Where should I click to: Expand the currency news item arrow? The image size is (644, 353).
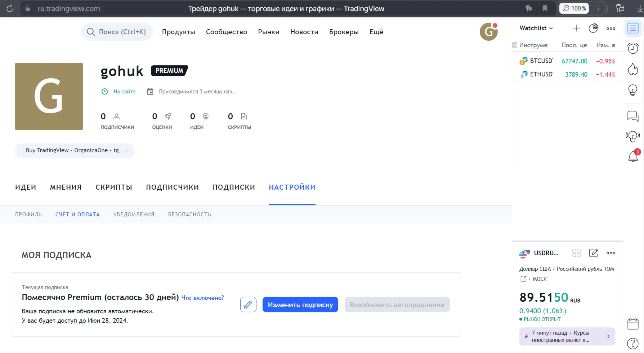click(608, 336)
